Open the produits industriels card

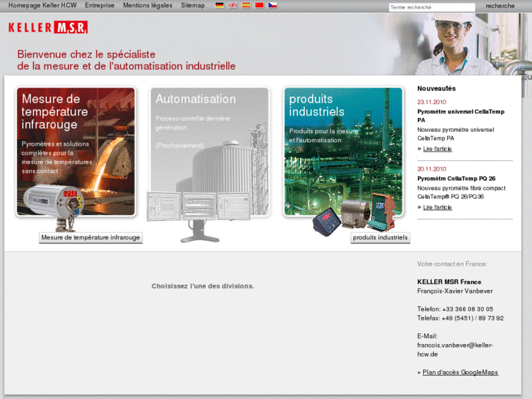343,152
